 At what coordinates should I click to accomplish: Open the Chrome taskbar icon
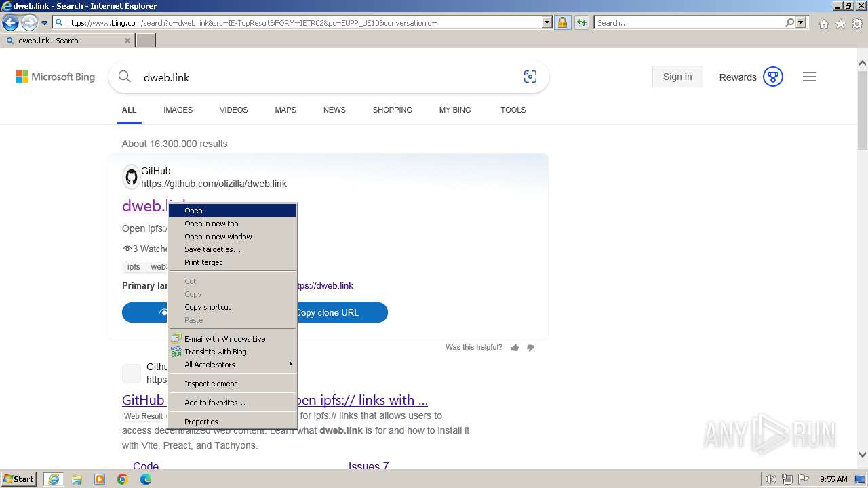pyautogui.click(x=123, y=479)
